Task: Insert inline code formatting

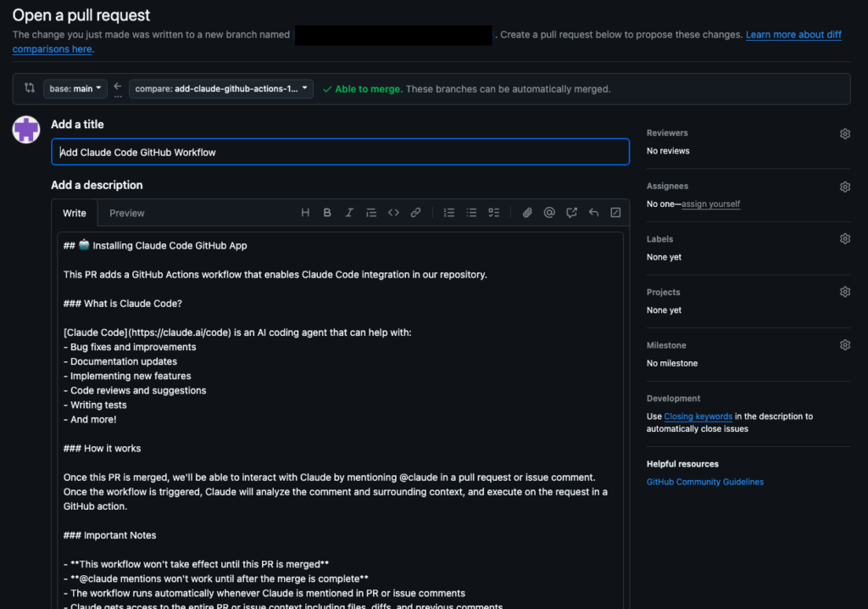Action: (393, 213)
